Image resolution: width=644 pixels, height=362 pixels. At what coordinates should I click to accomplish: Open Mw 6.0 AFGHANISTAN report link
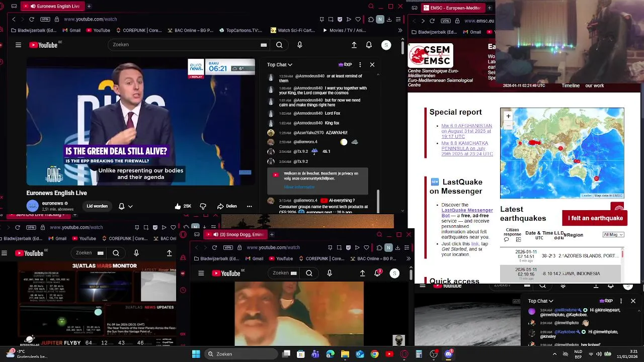tap(466, 131)
